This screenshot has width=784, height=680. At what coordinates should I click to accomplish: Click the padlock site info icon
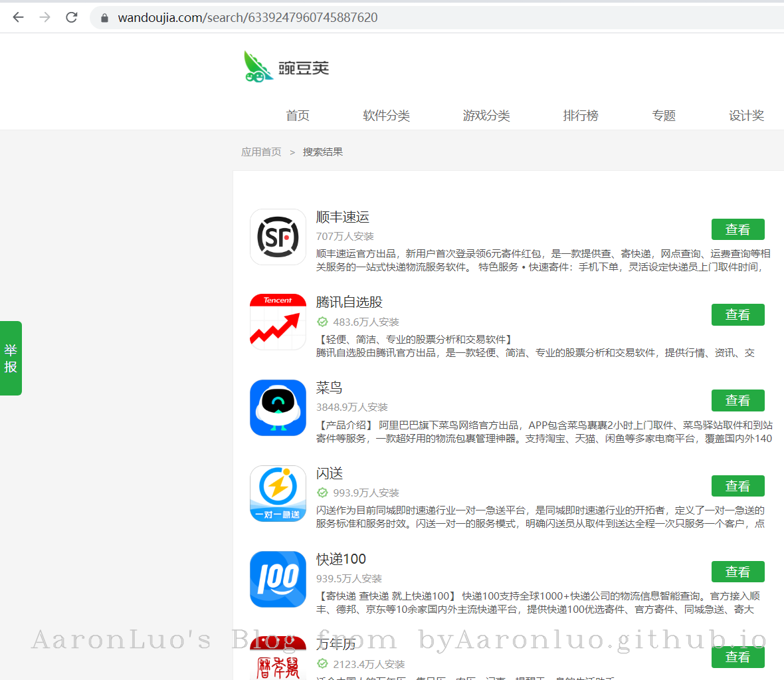(x=104, y=18)
